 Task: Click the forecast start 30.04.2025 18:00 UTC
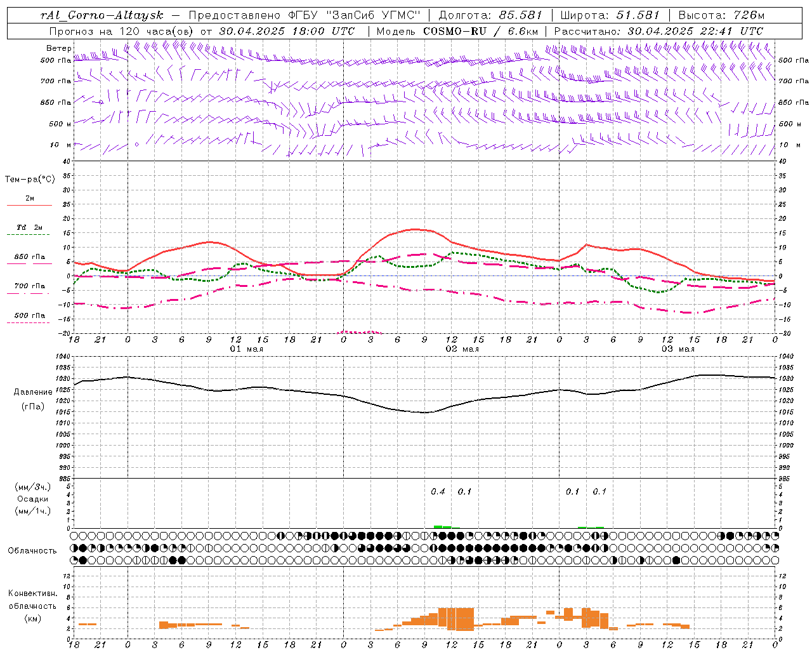coord(287,31)
